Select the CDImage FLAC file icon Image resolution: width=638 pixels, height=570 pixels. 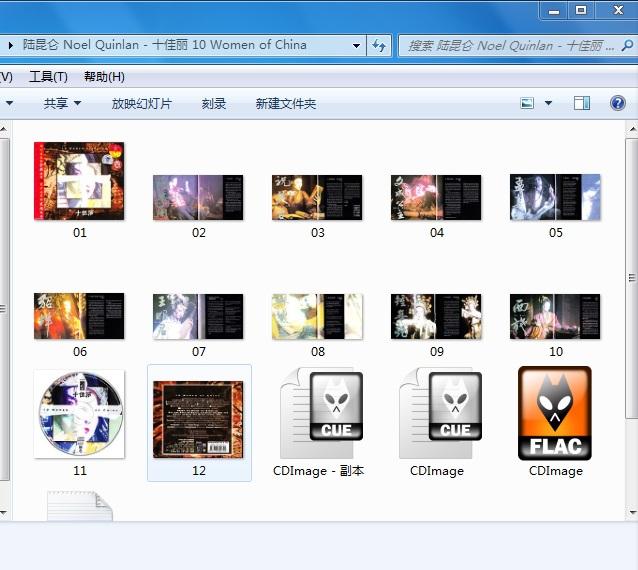pos(555,413)
